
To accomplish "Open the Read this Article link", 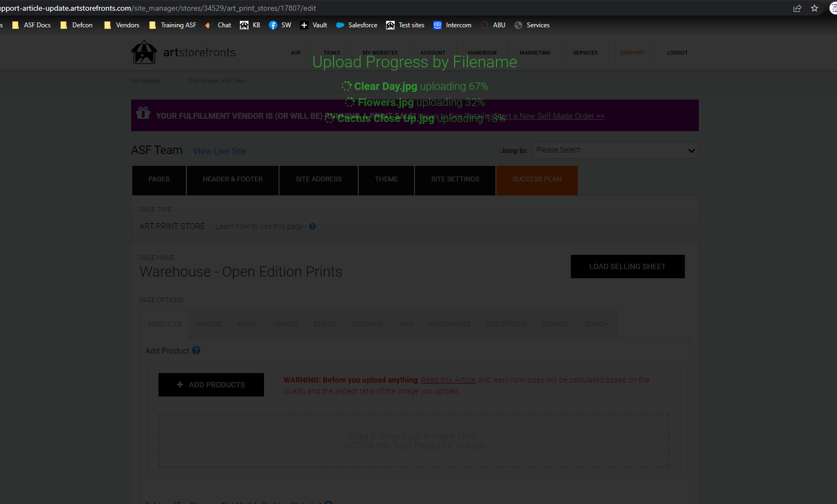I will click(x=448, y=380).
